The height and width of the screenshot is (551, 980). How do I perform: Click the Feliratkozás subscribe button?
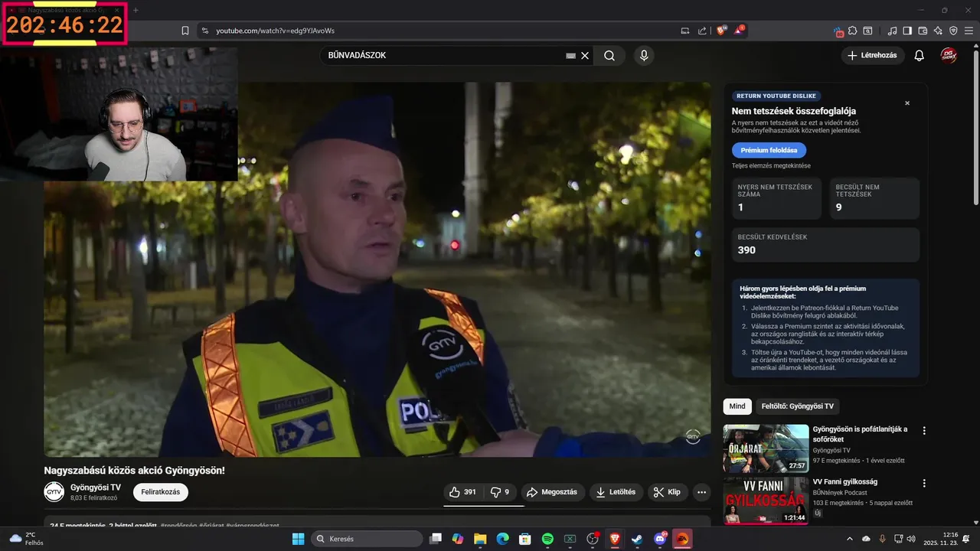pos(160,492)
